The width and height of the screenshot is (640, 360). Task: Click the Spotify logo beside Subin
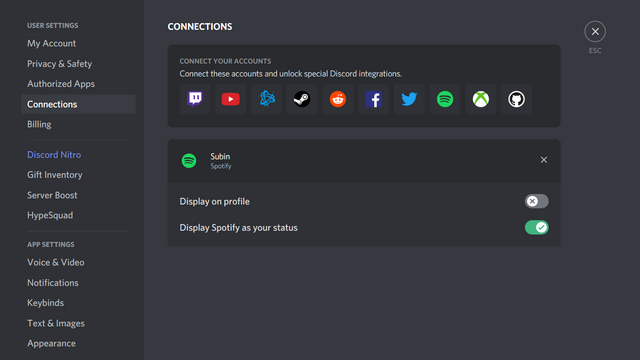189,161
